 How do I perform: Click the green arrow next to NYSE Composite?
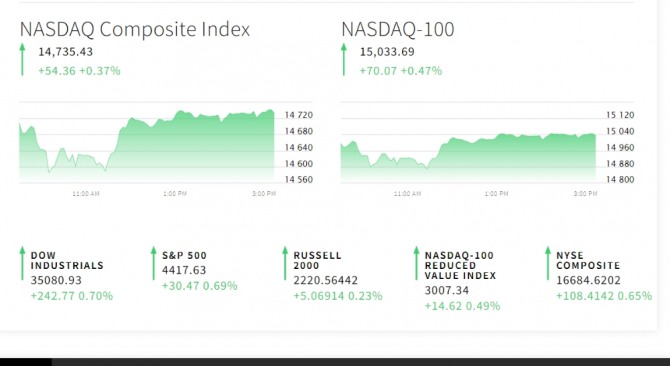(x=548, y=264)
